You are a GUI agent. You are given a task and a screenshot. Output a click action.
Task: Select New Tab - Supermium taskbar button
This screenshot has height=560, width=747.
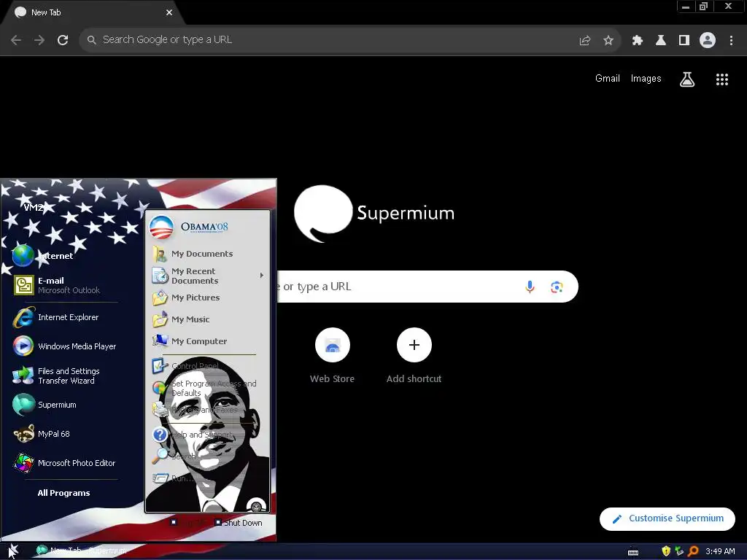[82, 551]
